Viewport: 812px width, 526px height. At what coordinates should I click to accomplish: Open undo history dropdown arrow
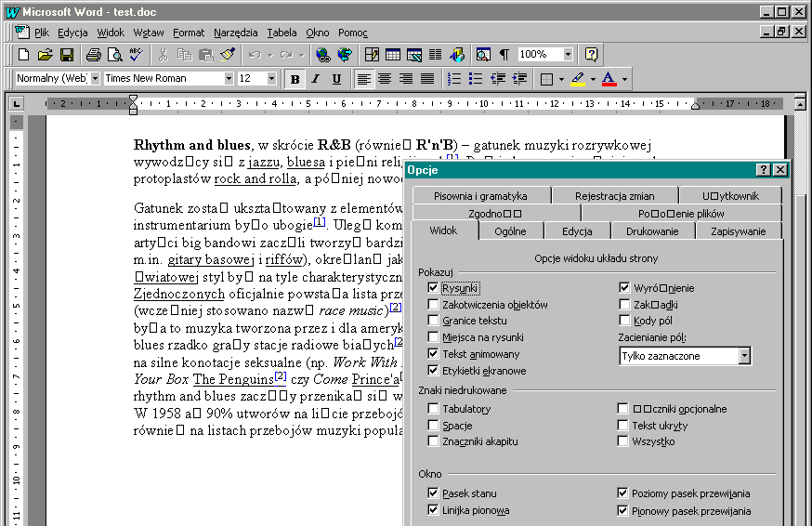(x=269, y=55)
